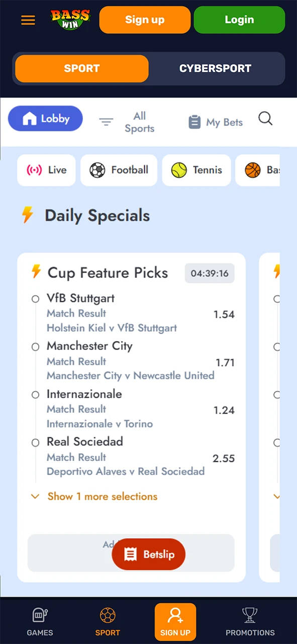Screen dimensions: 297x644
Task: Select the VfB Stuttgart pick
Action: tap(35, 299)
